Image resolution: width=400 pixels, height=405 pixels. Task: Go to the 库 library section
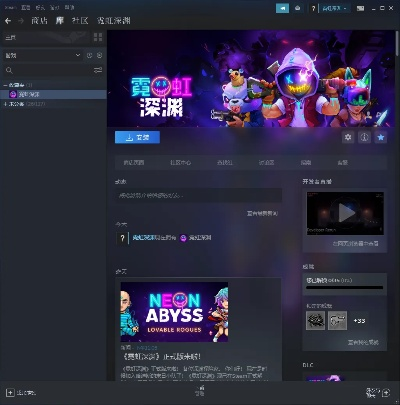pyautogui.click(x=60, y=21)
